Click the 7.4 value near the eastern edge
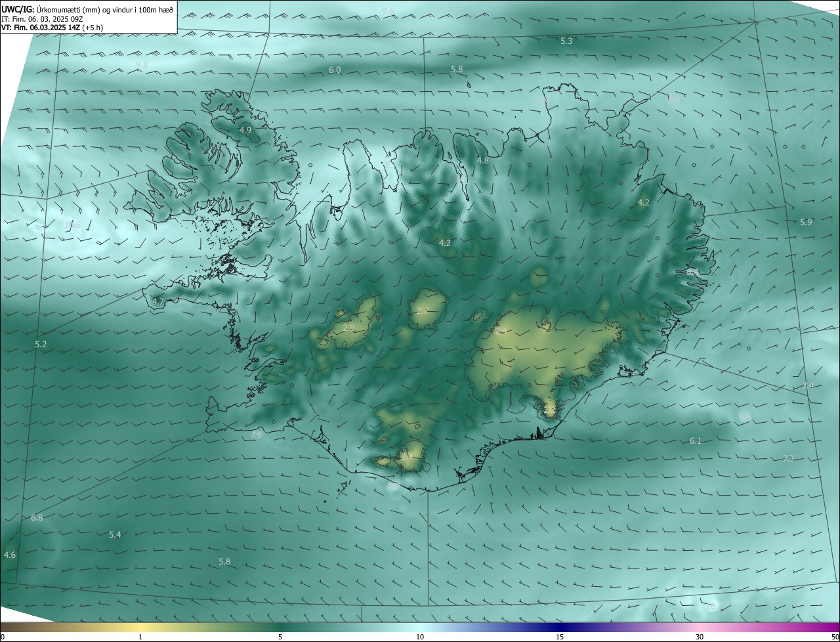 click(808, 385)
